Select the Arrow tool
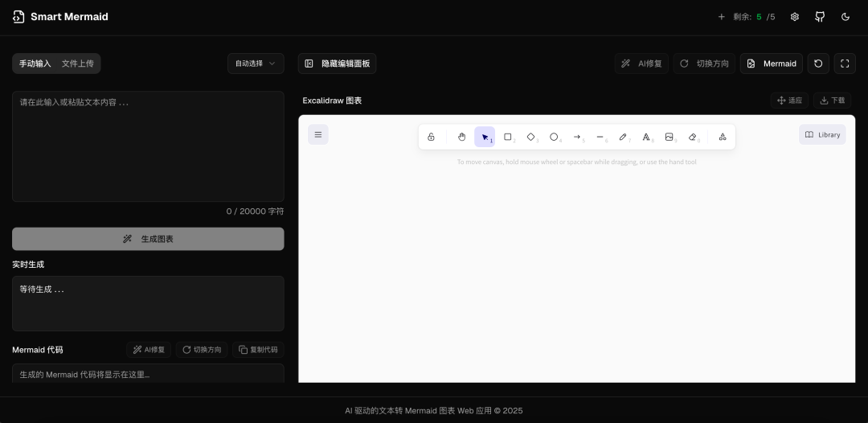868x423 pixels. pyautogui.click(x=577, y=137)
